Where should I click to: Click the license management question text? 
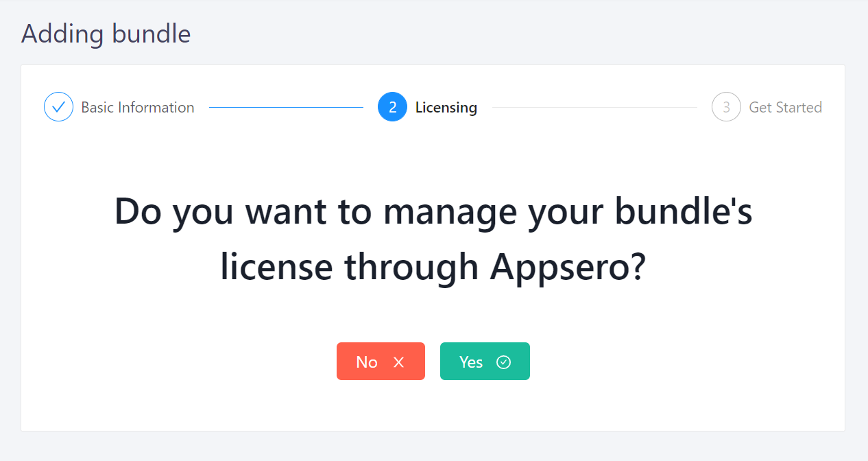pyautogui.click(x=433, y=239)
